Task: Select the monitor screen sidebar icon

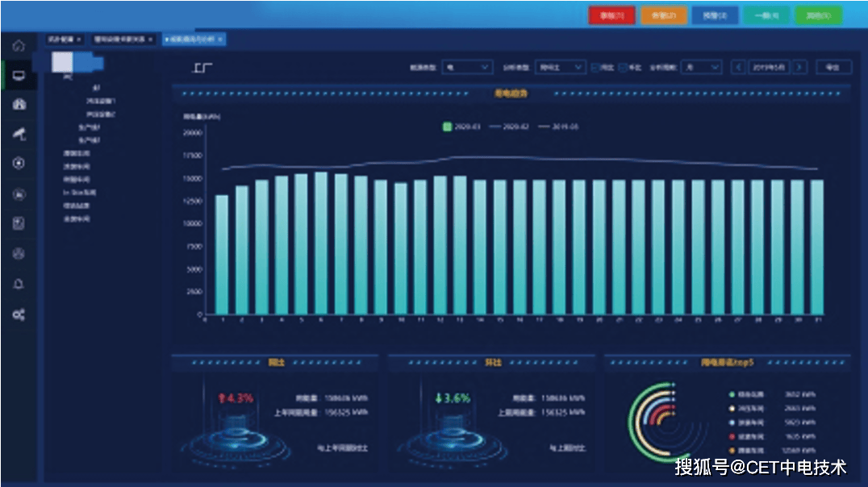Action: (x=19, y=76)
